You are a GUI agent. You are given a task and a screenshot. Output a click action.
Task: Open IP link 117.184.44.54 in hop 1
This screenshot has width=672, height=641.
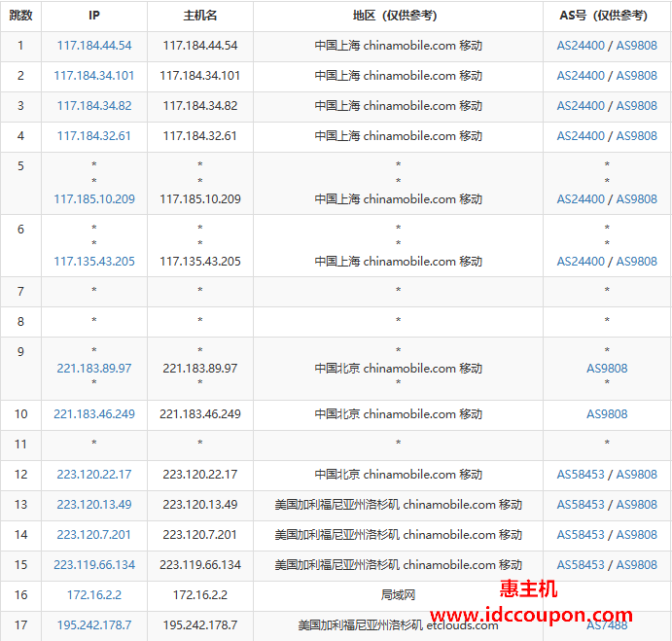coord(94,46)
